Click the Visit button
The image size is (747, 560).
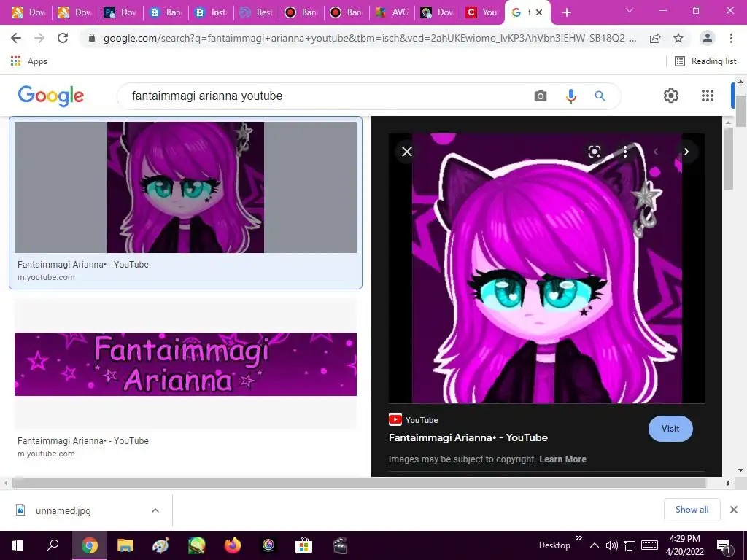pyautogui.click(x=670, y=429)
